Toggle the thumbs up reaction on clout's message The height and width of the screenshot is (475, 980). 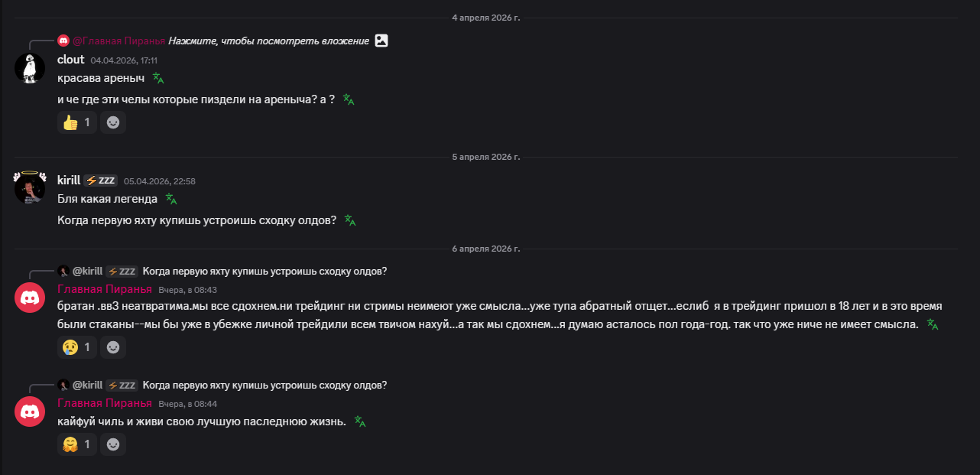pos(77,122)
